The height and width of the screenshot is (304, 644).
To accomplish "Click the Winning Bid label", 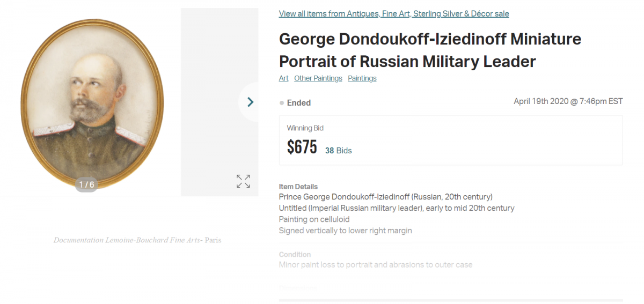I will click(305, 128).
